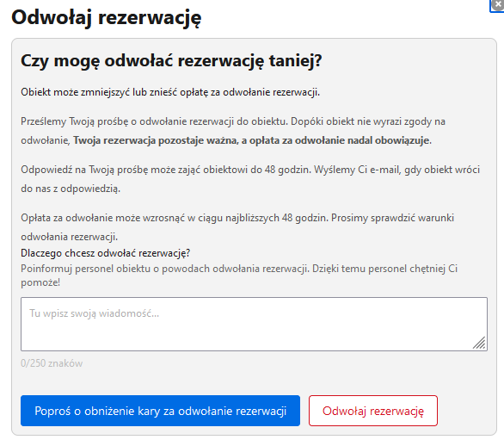The width and height of the screenshot is (504, 446).
Task: Click text 'Poinformuj personel obiektu o powodach'
Action: click(x=115, y=269)
